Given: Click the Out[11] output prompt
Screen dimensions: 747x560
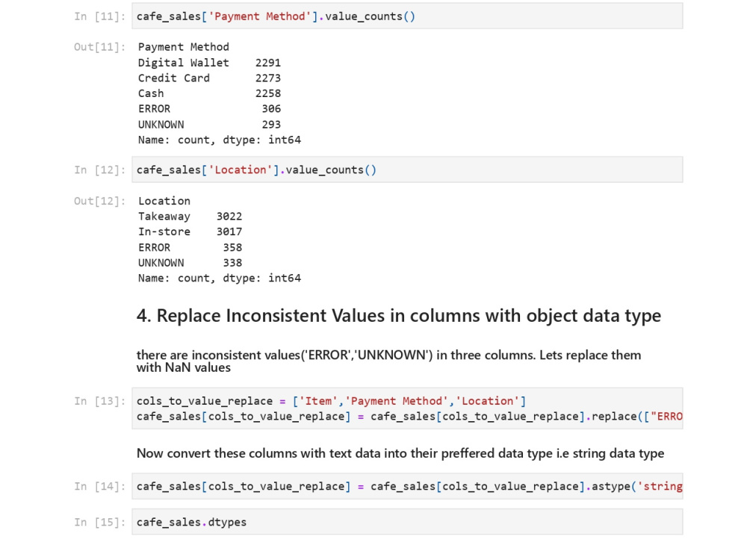Looking at the screenshot, I should (x=99, y=46).
